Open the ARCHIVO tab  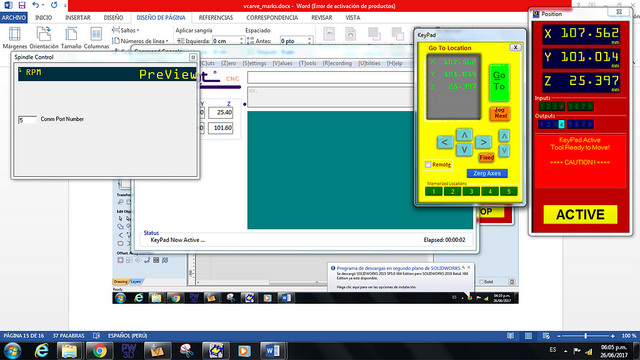14,18
